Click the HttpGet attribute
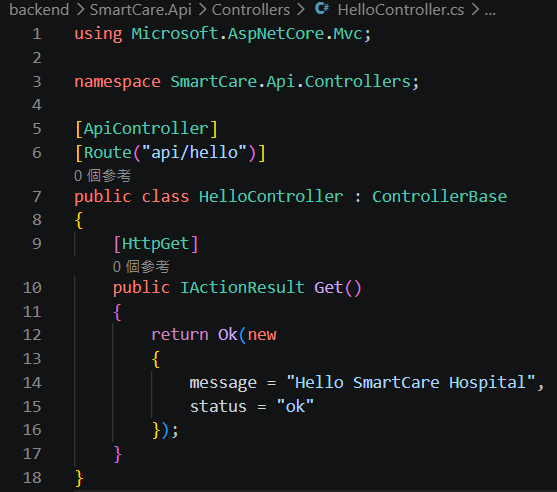557x492 pixels. tap(156, 244)
